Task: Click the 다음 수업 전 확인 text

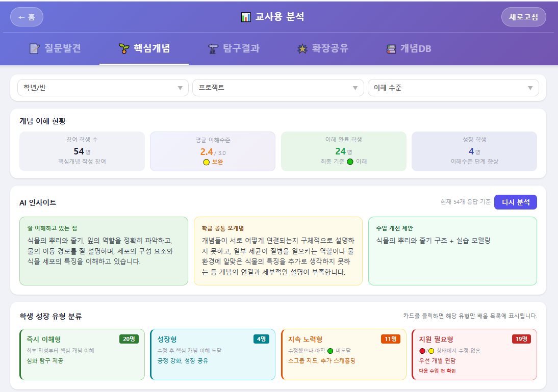Action: (437, 371)
